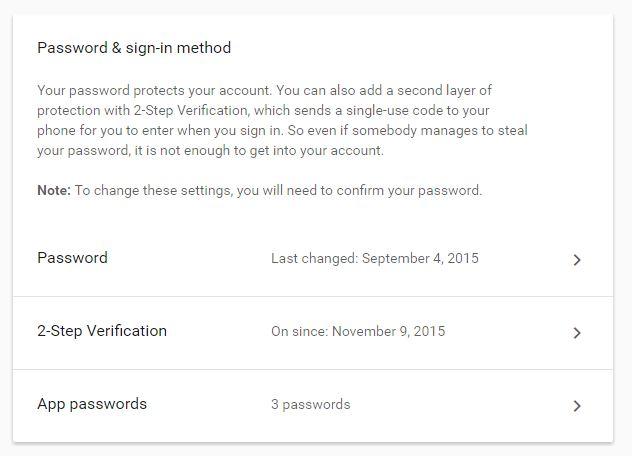The width and height of the screenshot is (632, 456).
Task: Click the bold "Note:" label
Action: [x=54, y=190]
